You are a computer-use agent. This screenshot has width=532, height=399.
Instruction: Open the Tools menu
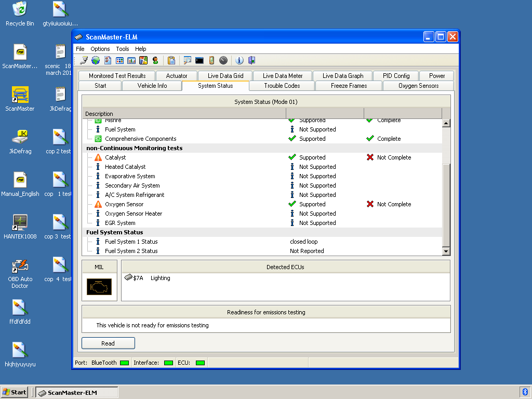[x=123, y=49]
